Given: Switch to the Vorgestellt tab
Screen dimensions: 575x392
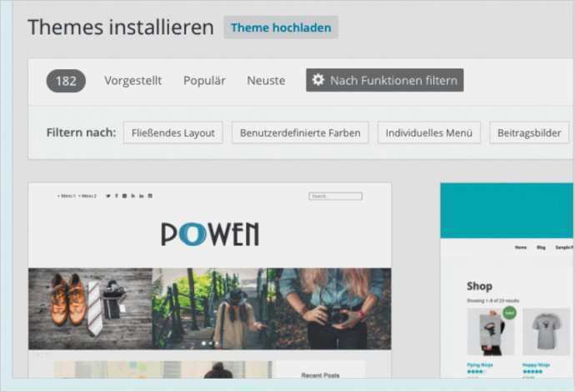Looking at the screenshot, I should [x=132, y=81].
